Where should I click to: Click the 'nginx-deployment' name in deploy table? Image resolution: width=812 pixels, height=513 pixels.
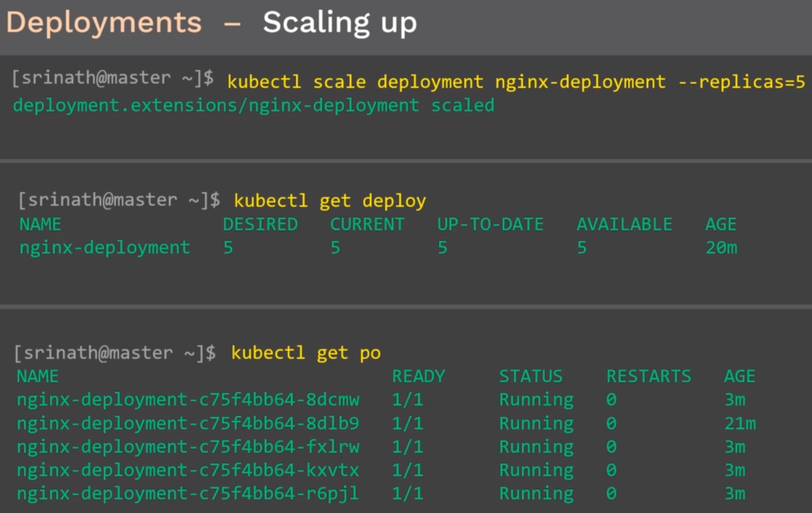[x=105, y=248]
